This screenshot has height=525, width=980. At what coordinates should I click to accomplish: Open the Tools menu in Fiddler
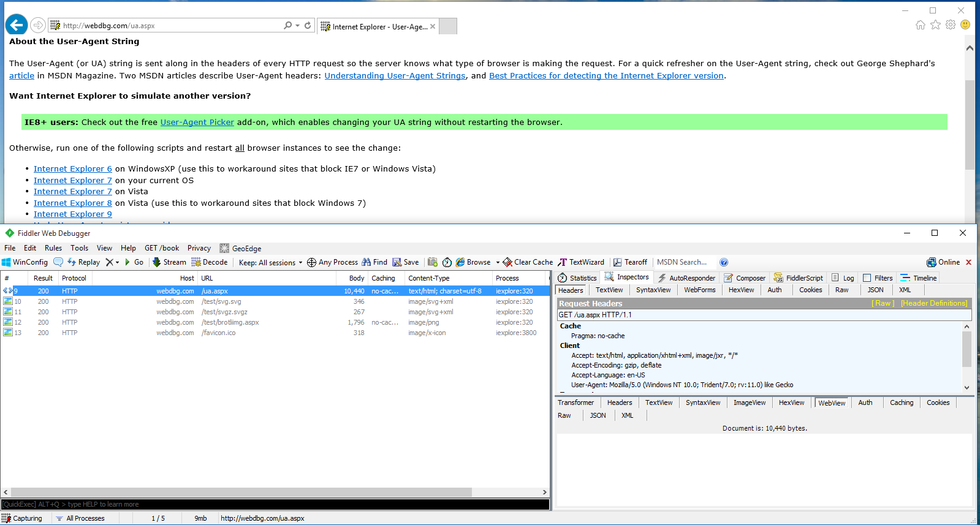click(79, 248)
